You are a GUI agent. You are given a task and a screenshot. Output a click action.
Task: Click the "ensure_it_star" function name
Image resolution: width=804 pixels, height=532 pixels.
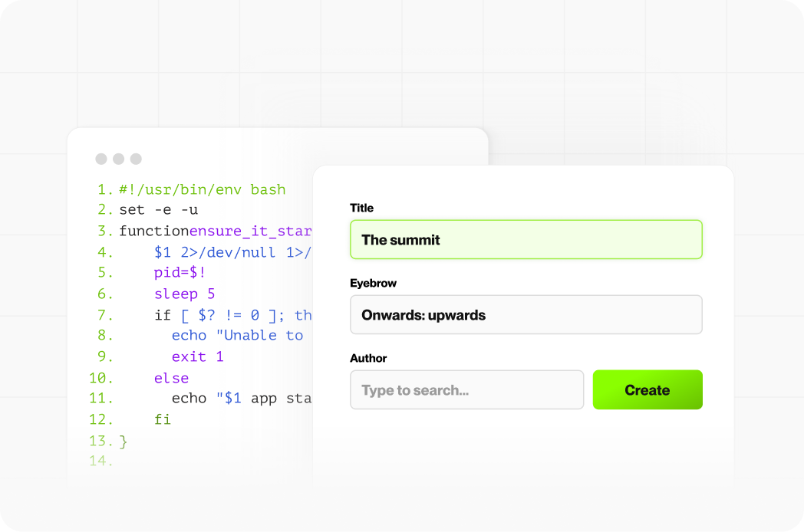(251, 231)
